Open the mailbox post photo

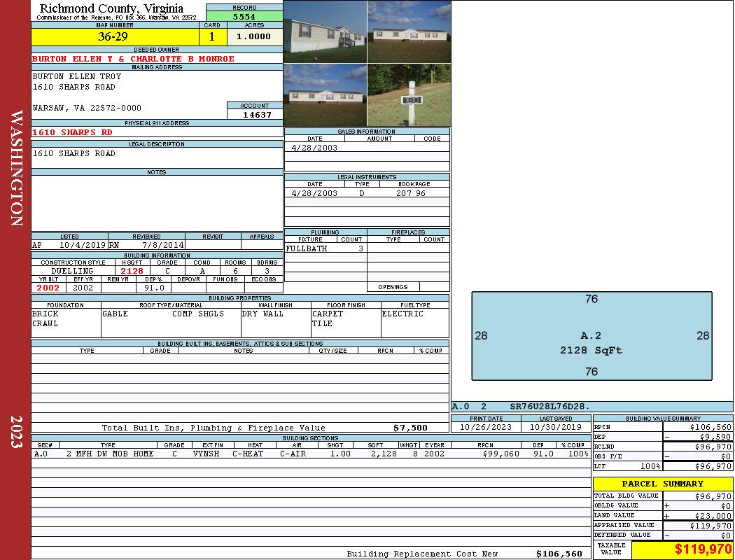point(409,95)
